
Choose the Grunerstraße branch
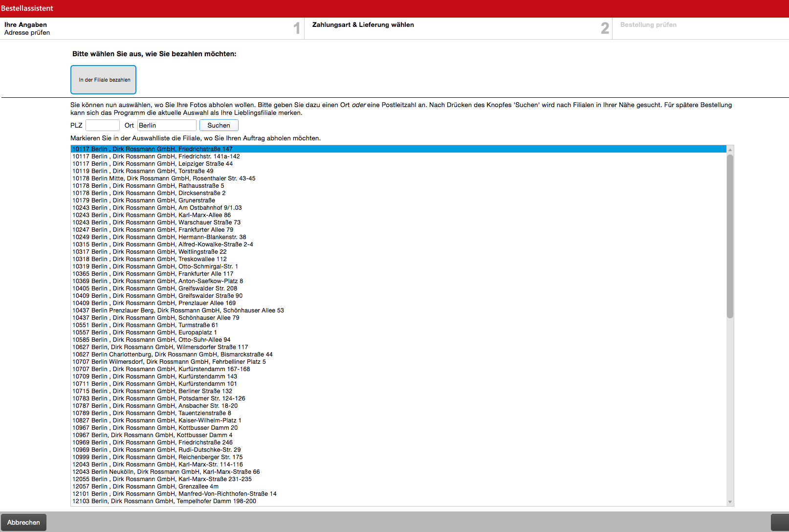(x=398, y=200)
